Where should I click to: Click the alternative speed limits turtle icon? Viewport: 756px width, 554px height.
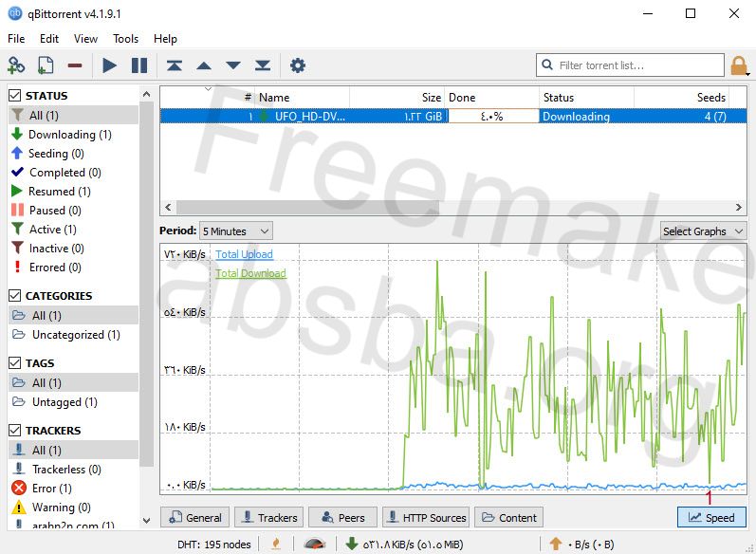coord(315,544)
